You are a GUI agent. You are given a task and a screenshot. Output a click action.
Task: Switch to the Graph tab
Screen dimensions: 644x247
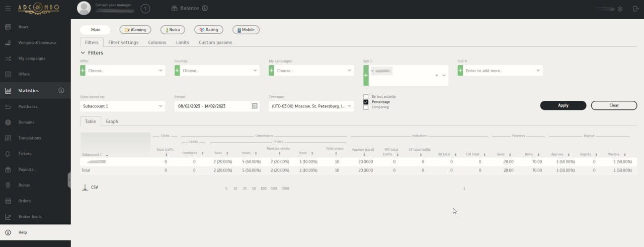(112, 121)
